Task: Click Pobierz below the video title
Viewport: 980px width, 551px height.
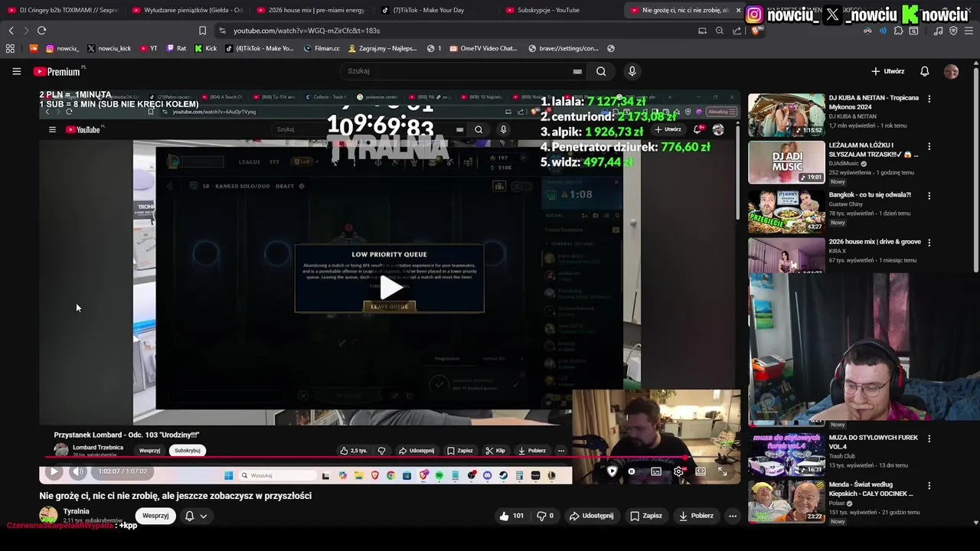Action: (x=696, y=516)
